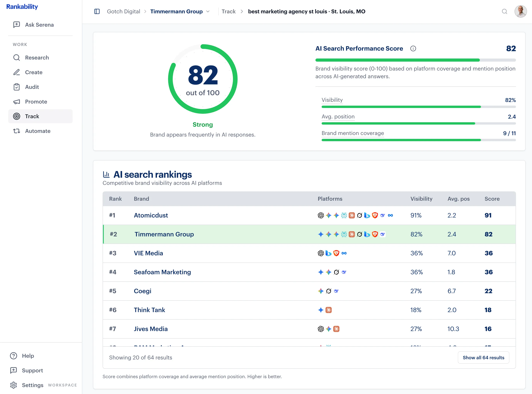The height and width of the screenshot is (394, 532).
Task: Click the Grok icon in Timmermann Group row
Action: point(359,234)
